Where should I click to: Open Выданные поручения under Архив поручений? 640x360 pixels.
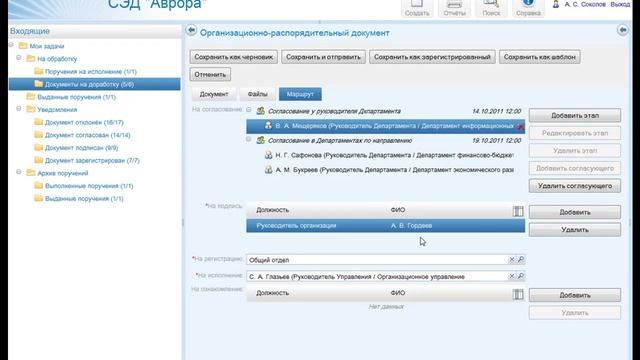(84, 198)
